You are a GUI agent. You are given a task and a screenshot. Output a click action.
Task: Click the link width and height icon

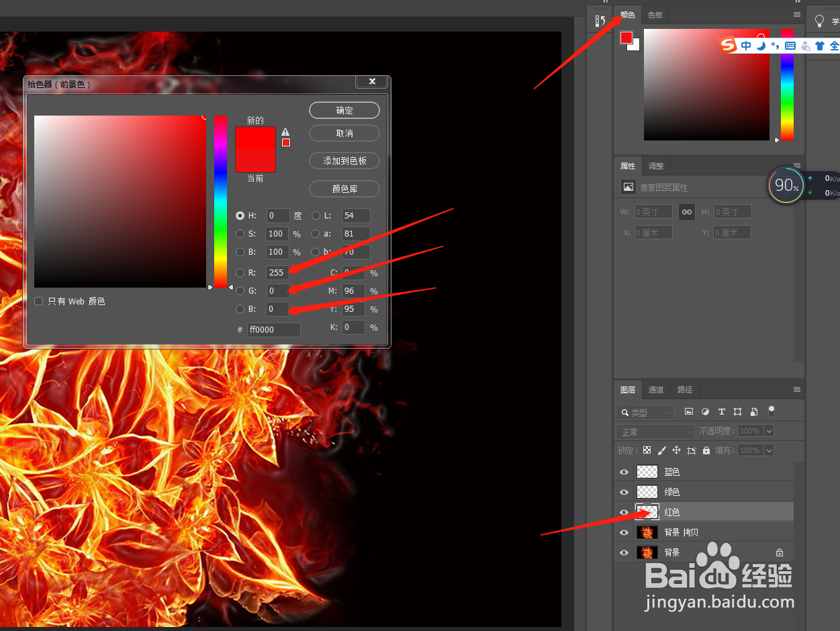(x=686, y=212)
